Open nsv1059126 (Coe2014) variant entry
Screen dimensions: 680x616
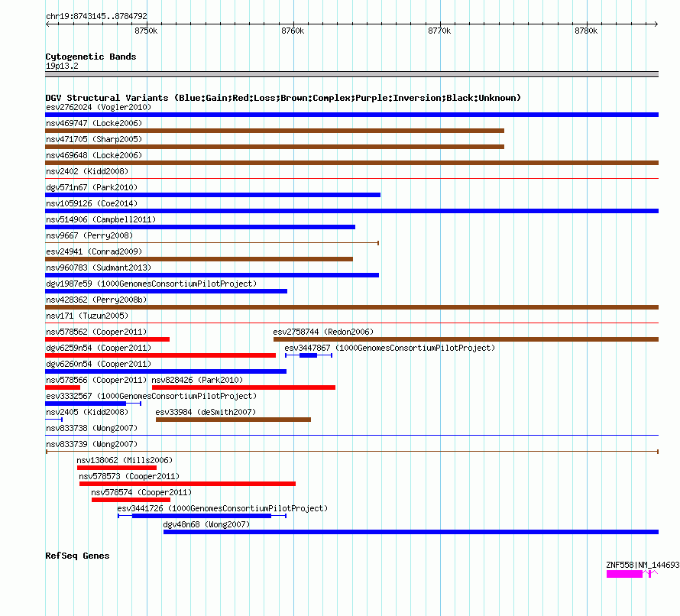click(92, 203)
